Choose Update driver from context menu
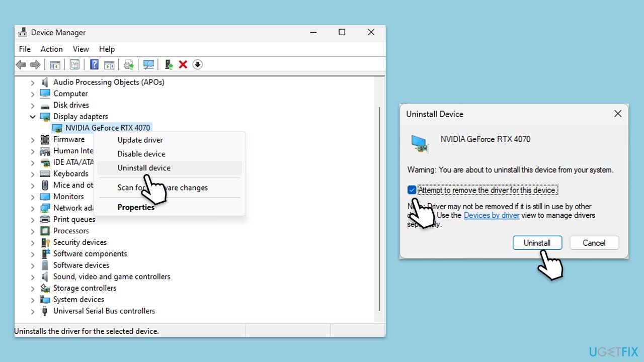Screen dimensions: 644x362 (170, 140)
